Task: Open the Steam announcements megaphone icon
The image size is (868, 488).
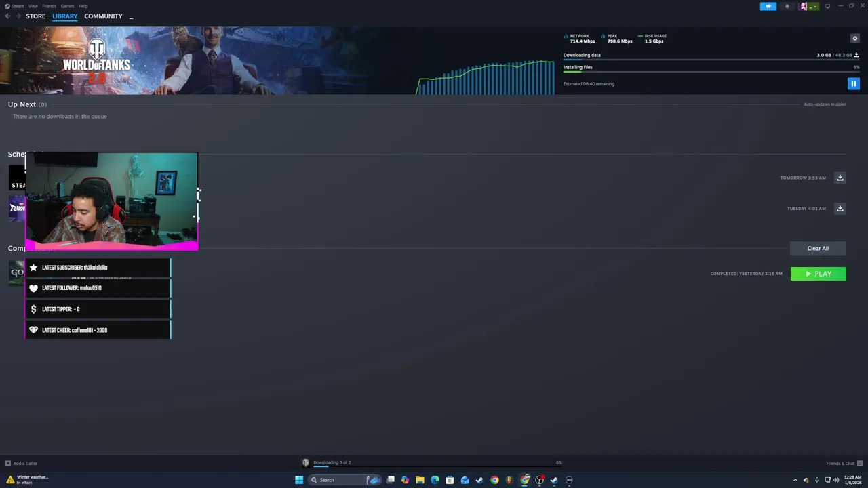Action: [768, 6]
